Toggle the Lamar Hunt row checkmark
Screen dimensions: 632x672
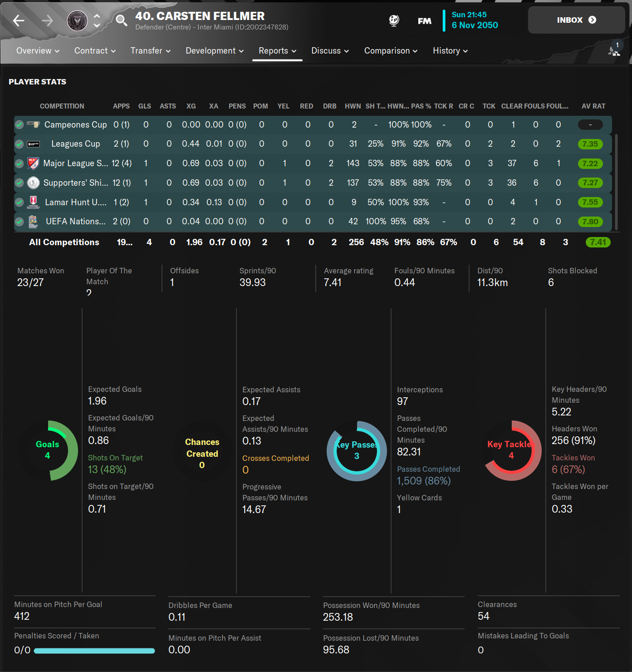[19, 202]
